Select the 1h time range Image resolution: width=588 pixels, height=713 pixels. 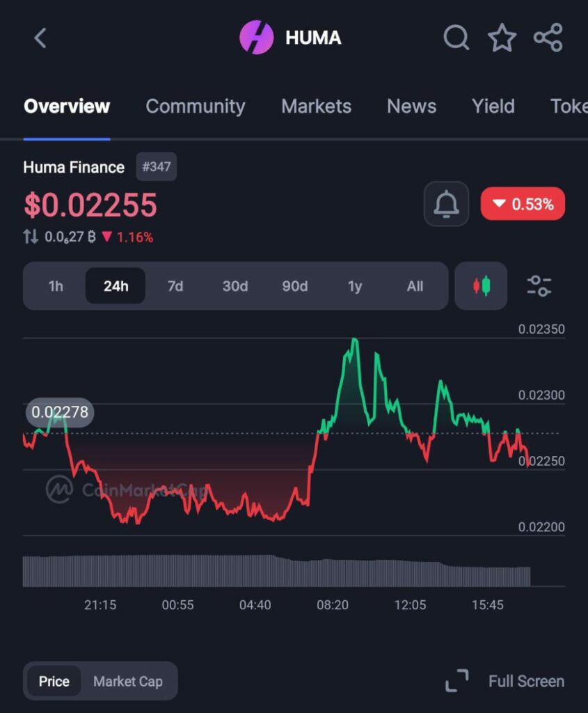click(56, 286)
